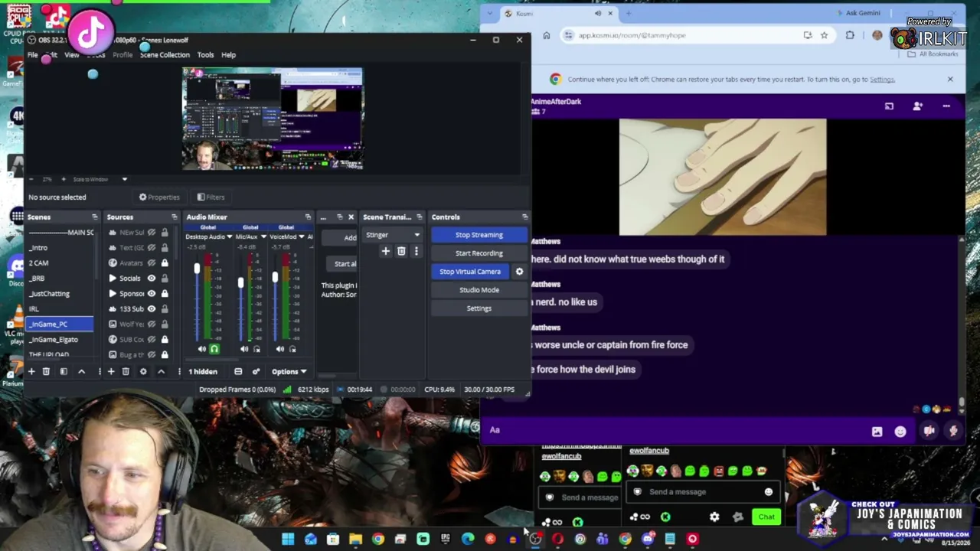Click the Stop Virtual Camera button
The width and height of the screenshot is (980, 551).
(470, 272)
